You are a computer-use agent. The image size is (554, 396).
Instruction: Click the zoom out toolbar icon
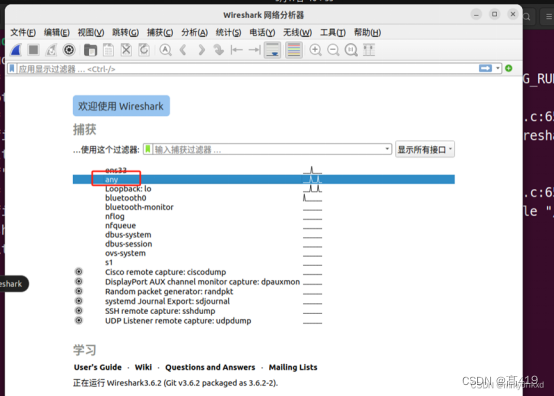[333, 50]
